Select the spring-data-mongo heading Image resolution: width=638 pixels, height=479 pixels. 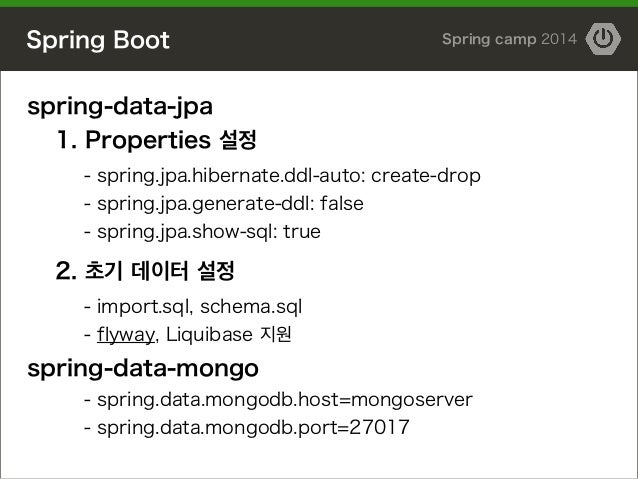[143, 368]
